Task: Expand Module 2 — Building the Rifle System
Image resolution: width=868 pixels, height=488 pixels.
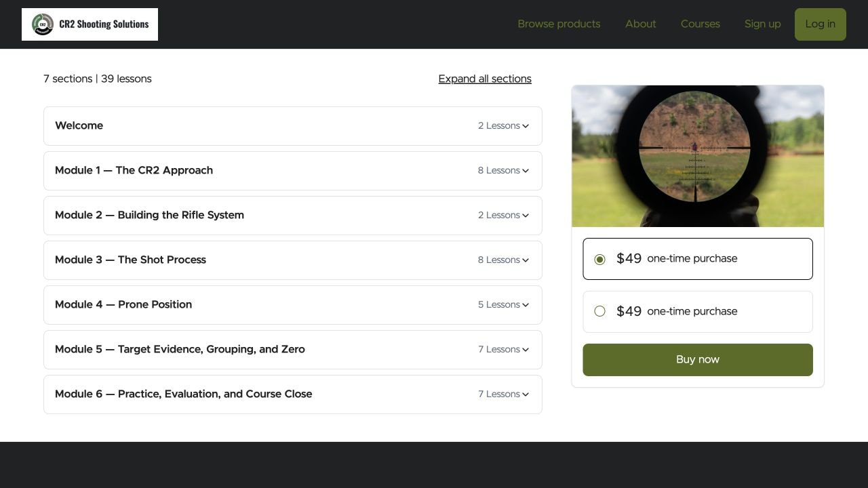Action: [x=293, y=216]
